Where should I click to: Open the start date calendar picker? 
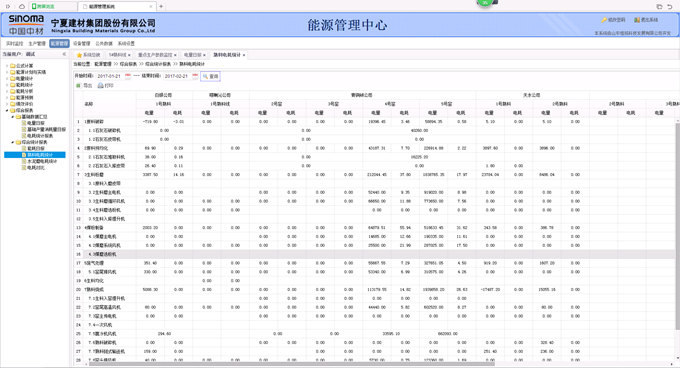[x=128, y=76]
